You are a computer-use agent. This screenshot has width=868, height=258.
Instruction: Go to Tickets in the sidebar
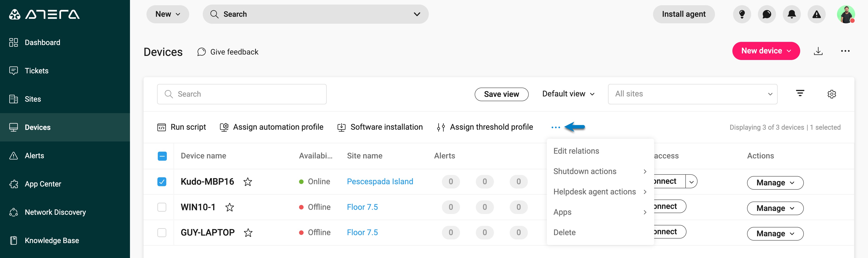coord(65,71)
